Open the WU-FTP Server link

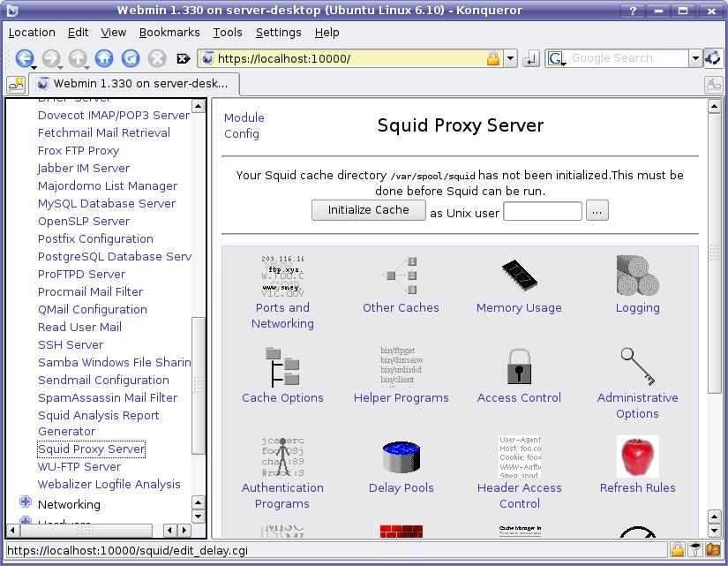pyautogui.click(x=79, y=466)
